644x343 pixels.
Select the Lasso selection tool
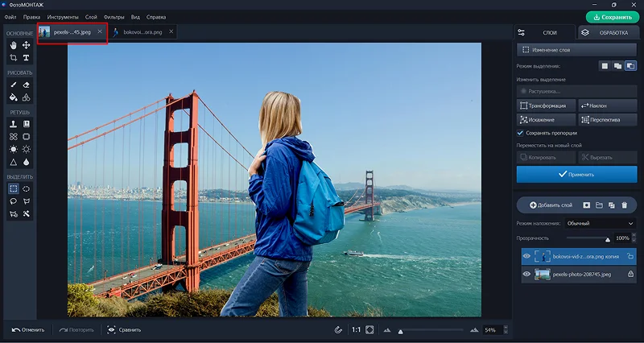click(14, 201)
